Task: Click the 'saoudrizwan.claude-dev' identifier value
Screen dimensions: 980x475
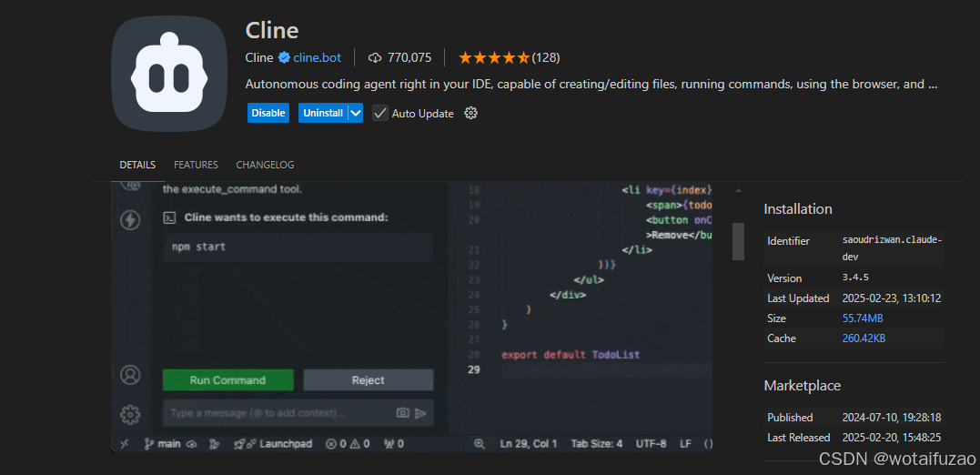Action: [893, 248]
